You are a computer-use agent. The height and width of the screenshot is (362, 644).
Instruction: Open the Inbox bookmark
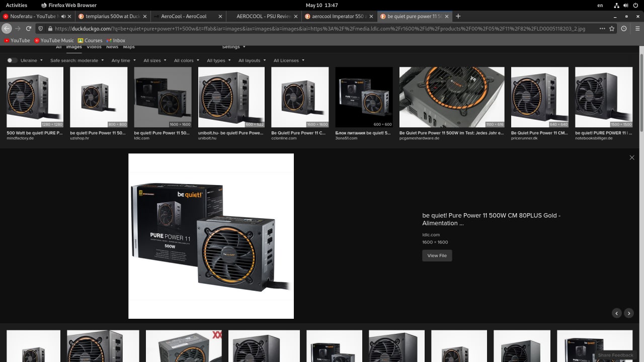click(x=116, y=40)
